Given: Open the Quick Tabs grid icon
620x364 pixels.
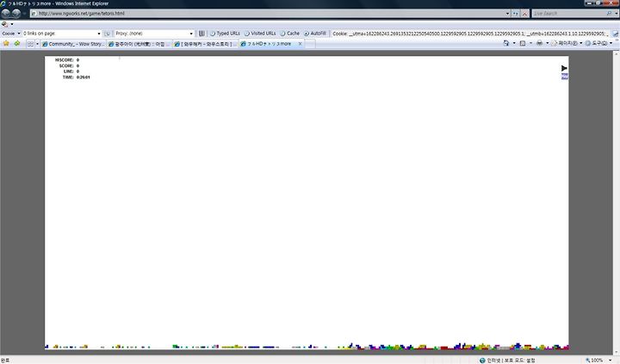Looking at the screenshot, I should click(x=30, y=44).
